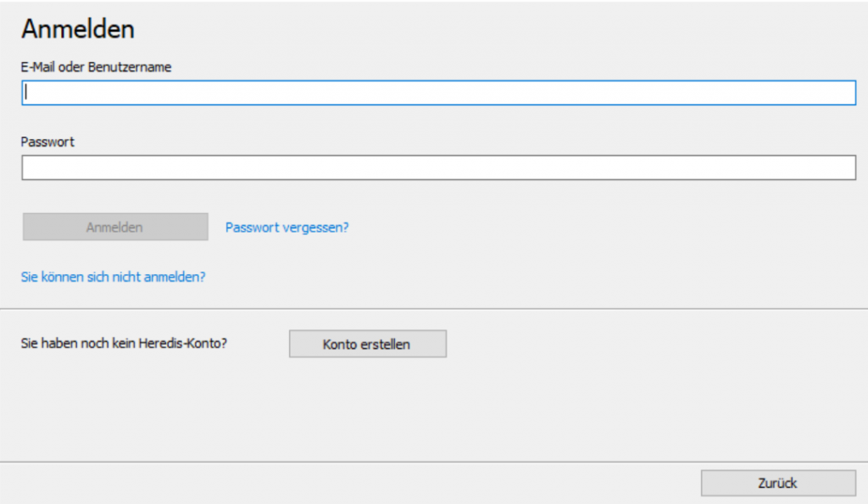Get help with the cannot sign in link
The width and height of the screenshot is (868, 504).
[113, 277]
